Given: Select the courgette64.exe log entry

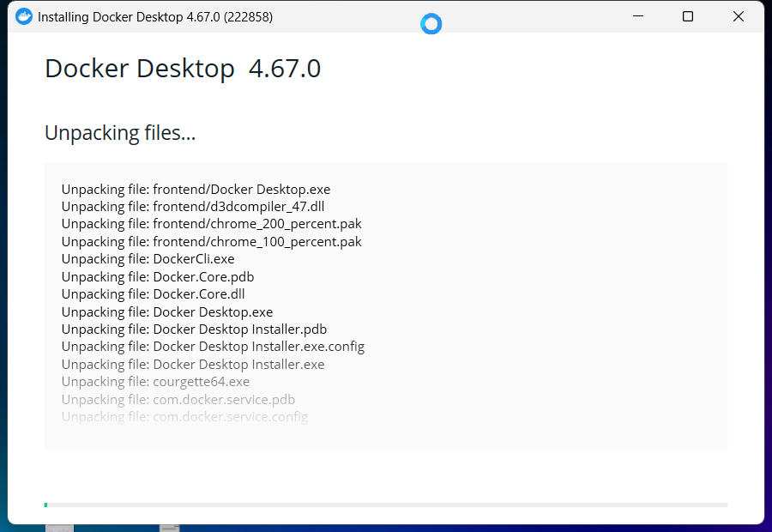Looking at the screenshot, I should pos(155,382).
